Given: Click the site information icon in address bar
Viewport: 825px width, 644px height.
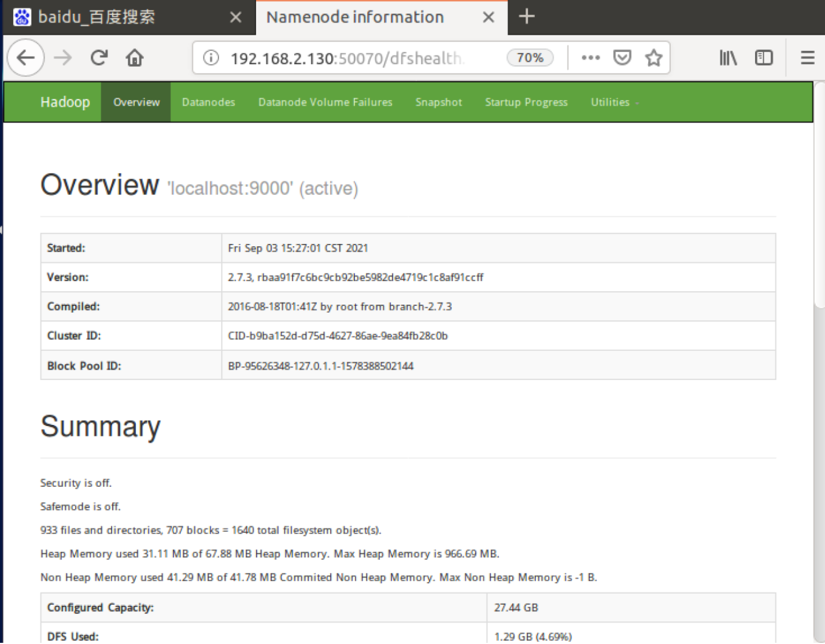Looking at the screenshot, I should pos(211,57).
